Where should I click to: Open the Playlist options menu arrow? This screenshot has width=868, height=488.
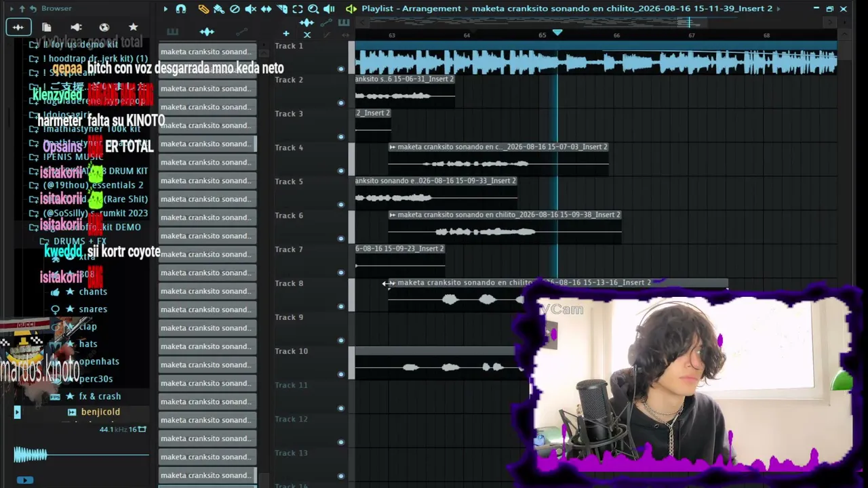pyautogui.click(x=165, y=9)
